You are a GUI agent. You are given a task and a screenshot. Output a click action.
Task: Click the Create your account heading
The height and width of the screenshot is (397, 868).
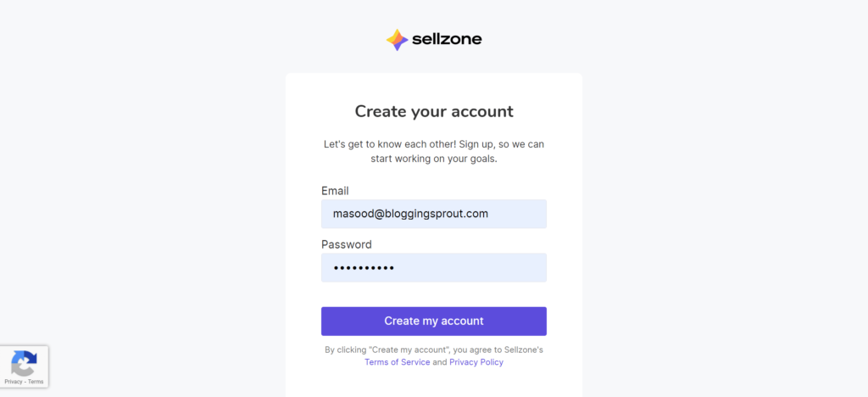434,111
